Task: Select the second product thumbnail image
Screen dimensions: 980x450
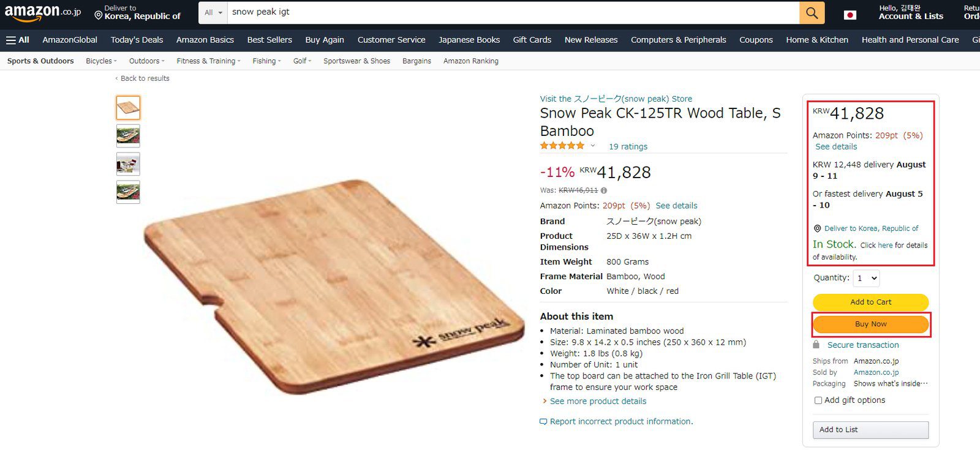Action: pyautogui.click(x=128, y=136)
